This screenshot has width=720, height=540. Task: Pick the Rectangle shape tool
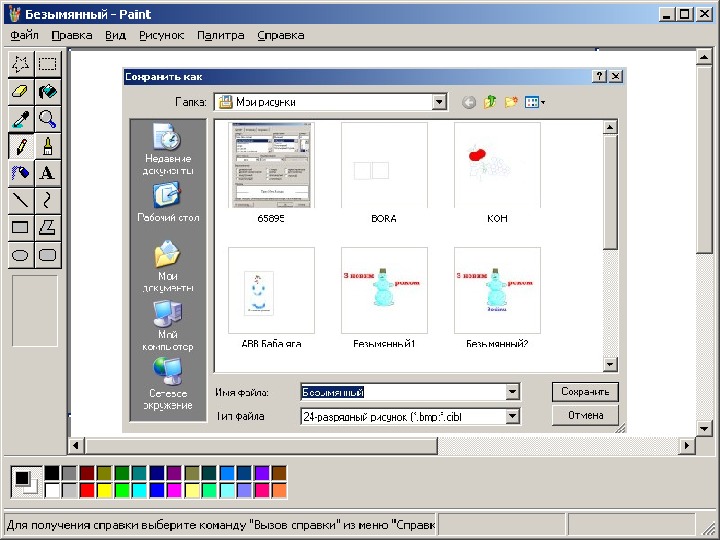21,227
